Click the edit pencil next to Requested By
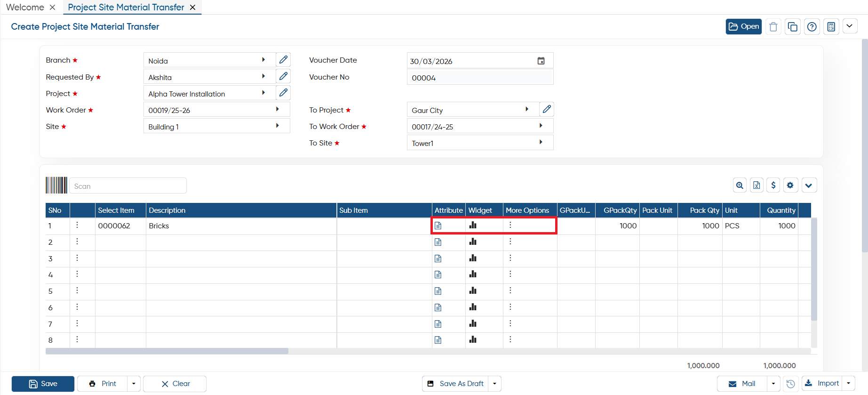The width and height of the screenshot is (868, 395). point(283,76)
